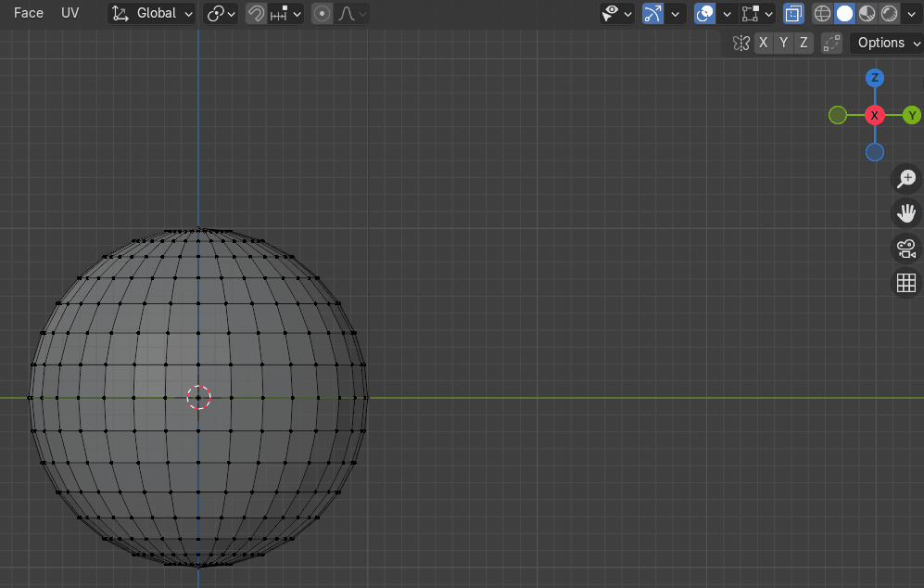
Task: Switch to rendered viewport shading
Action: pos(889,13)
